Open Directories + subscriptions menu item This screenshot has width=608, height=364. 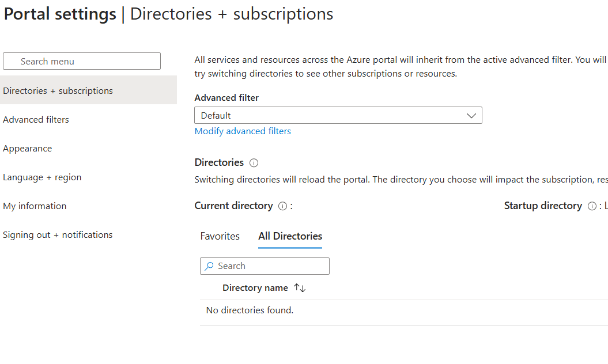point(88,90)
